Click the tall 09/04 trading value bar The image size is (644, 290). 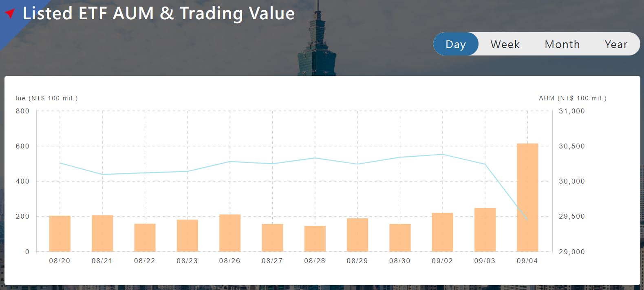coord(527,197)
